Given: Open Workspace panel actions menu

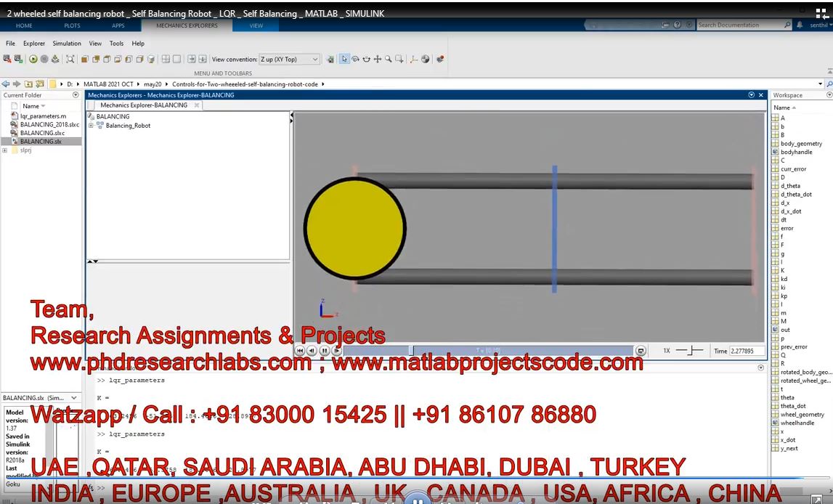Looking at the screenshot, I should point(829,95).
